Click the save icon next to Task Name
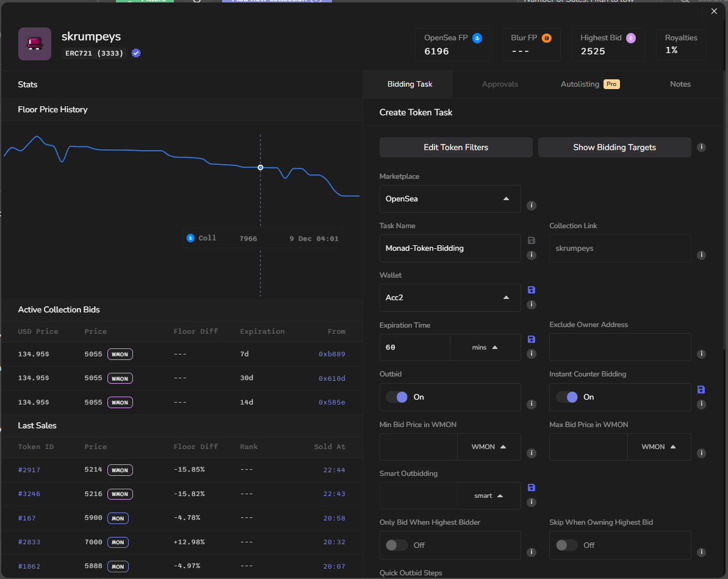This screenshot has height=579, width=728. [x=531, y=240]
